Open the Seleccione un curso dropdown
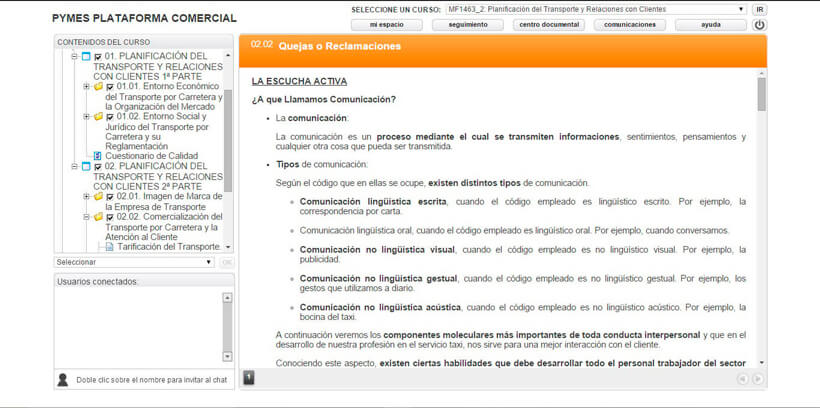 (596, 9)
